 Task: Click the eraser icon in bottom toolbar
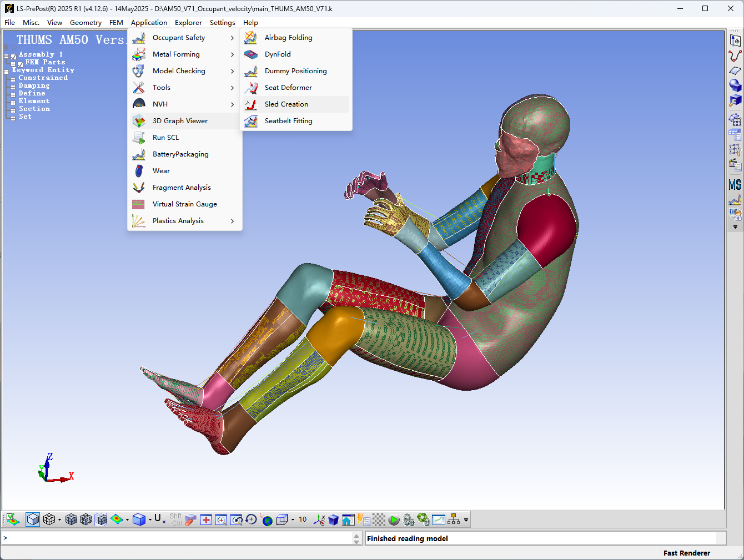pyautogui.click(x=190, y=520)
